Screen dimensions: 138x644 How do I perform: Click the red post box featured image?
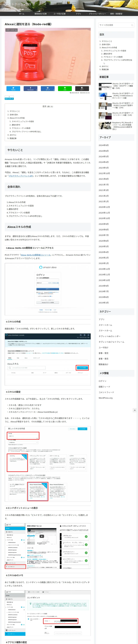[48, 56]
